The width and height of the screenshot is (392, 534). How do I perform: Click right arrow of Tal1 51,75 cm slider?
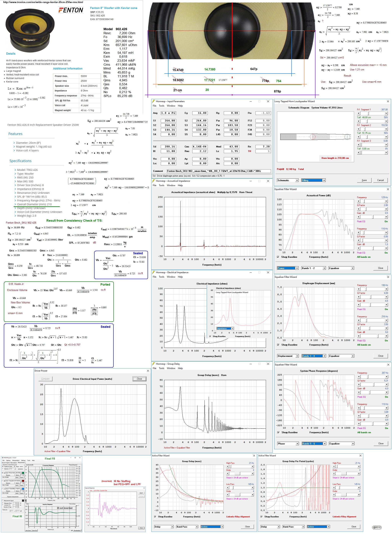pos(386,137)
